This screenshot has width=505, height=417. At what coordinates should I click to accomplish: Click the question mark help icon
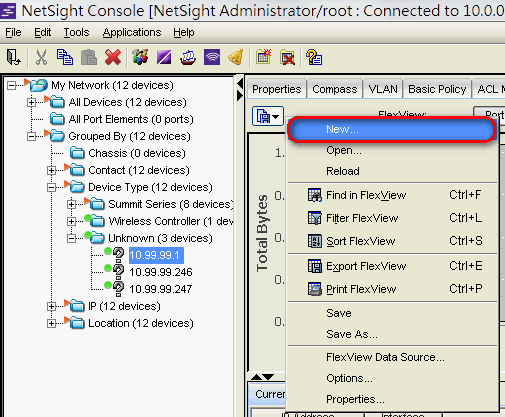[x=314, y=57]
